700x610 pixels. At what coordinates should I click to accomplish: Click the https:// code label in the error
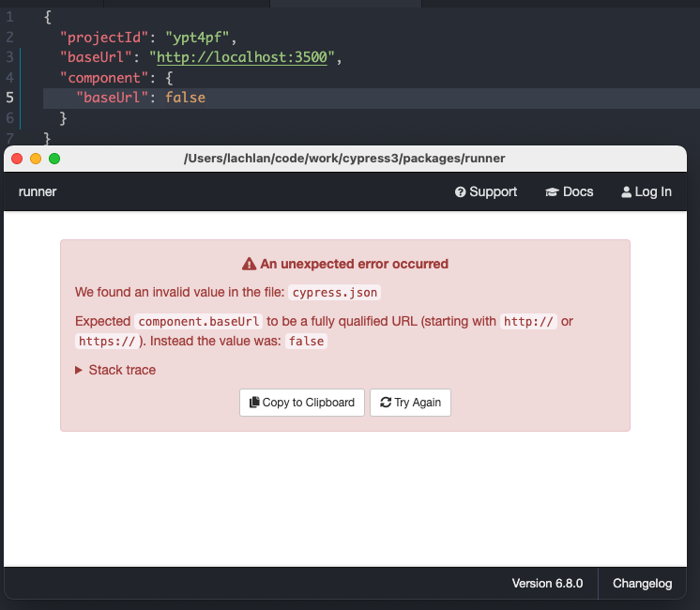coord(107,342)
